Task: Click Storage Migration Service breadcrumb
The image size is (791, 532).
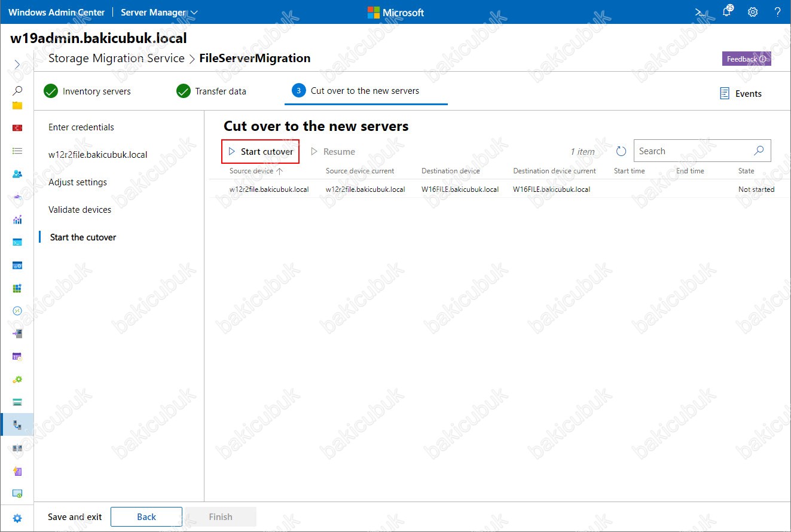Action: (117, 59)
